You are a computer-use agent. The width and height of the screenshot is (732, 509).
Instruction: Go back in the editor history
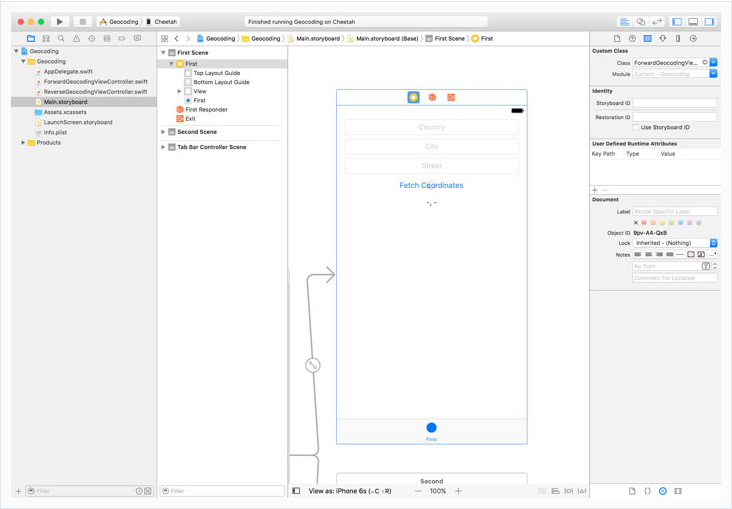[x=176, y=38]
